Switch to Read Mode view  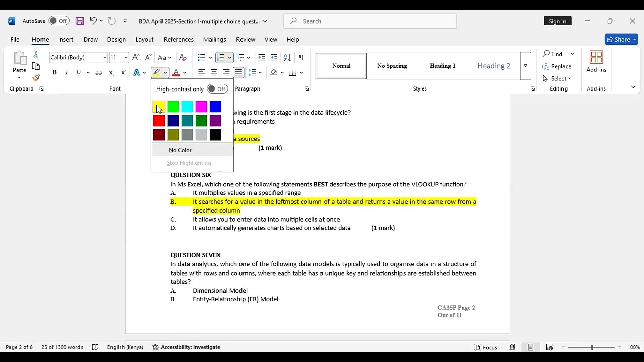(512, 347)
